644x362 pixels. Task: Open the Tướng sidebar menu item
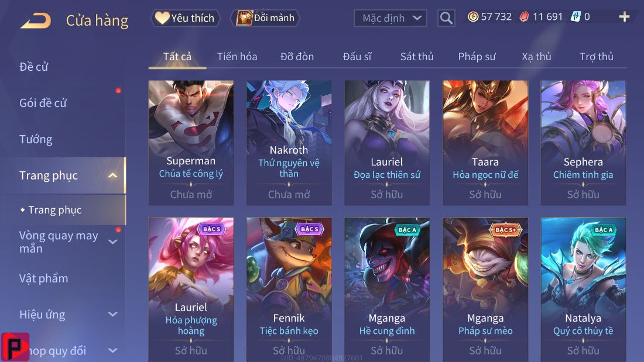click(x=36, y=139)
